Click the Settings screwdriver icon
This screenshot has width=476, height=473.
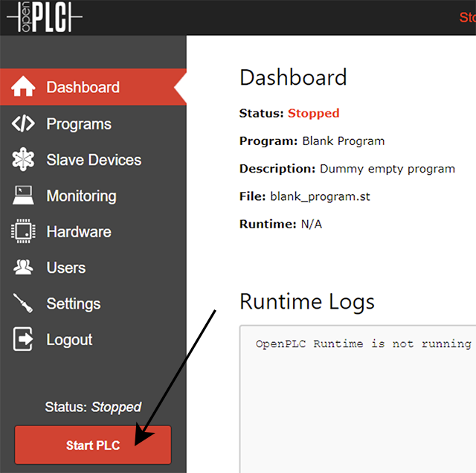(x=23, y=303)
